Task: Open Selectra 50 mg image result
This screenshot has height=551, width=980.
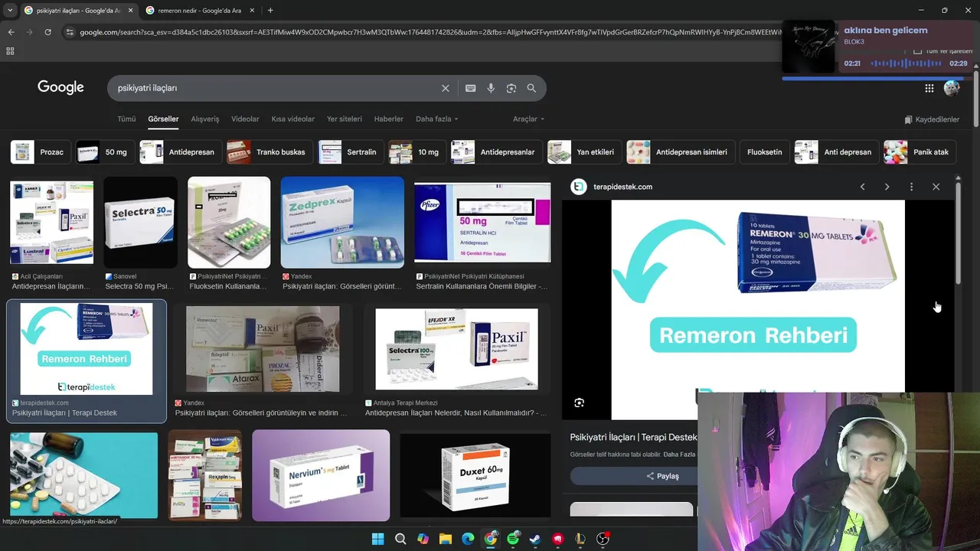Action: (140, 223)
